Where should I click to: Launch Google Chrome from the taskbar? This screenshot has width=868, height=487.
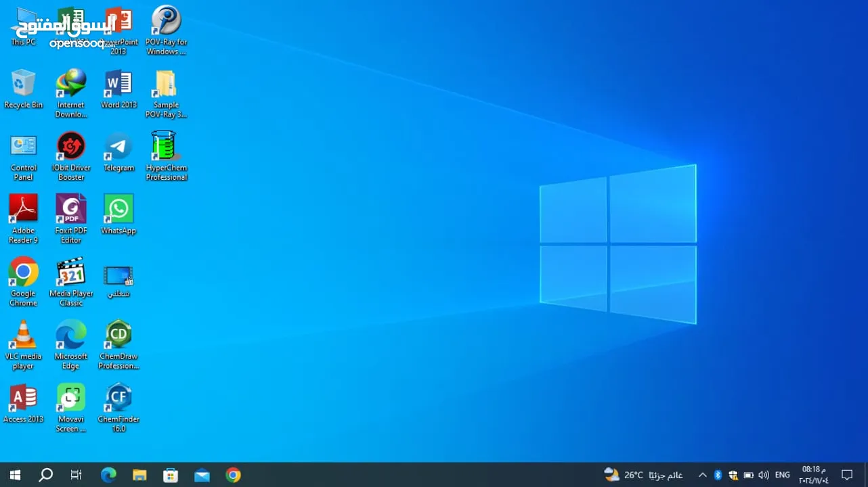point(233,475)
